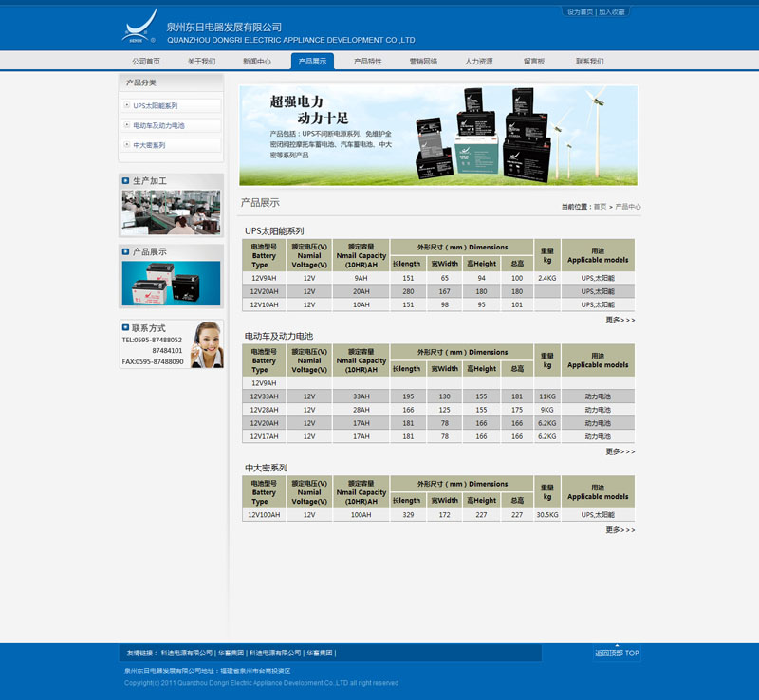This screenshot has height=700, width=759.
Task: Click the 100AH capacity cell
Action: pos(361,515)
